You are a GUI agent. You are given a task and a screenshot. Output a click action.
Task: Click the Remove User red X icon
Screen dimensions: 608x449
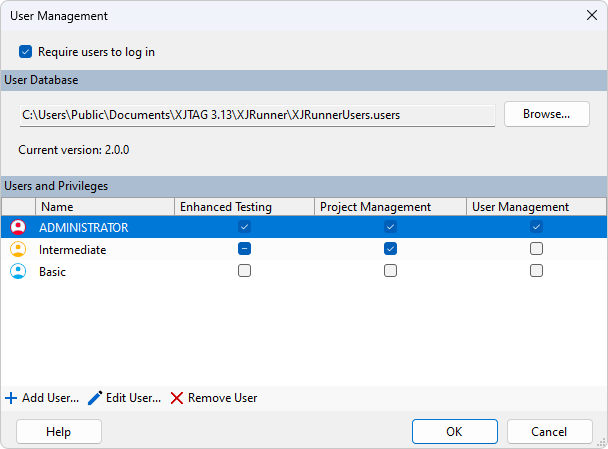[x=177, y=398]
